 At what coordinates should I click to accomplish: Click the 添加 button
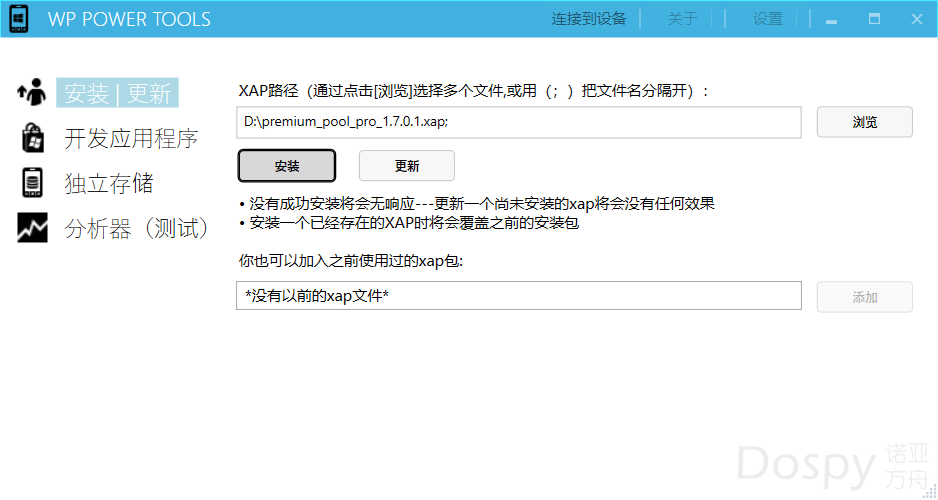(864, 297)
